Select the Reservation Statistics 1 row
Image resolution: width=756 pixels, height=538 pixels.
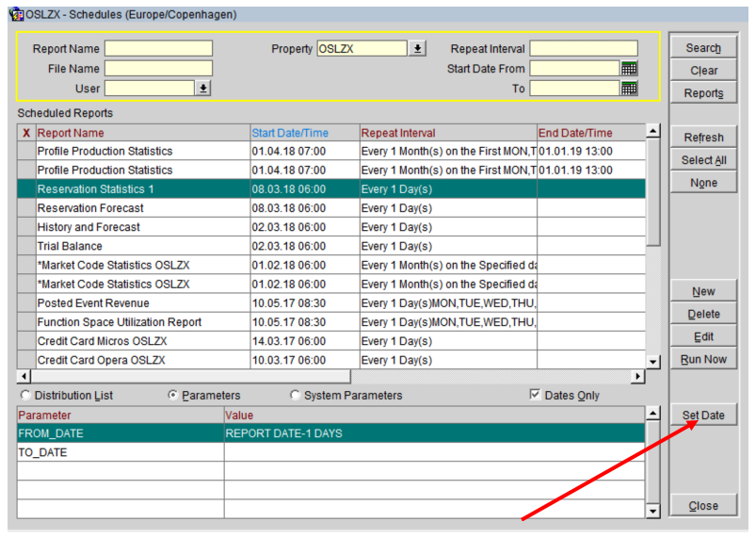[331, 189]
